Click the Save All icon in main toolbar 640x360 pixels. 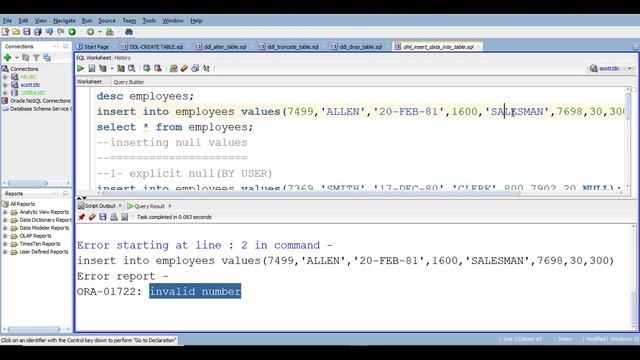[x=38, y=32]
